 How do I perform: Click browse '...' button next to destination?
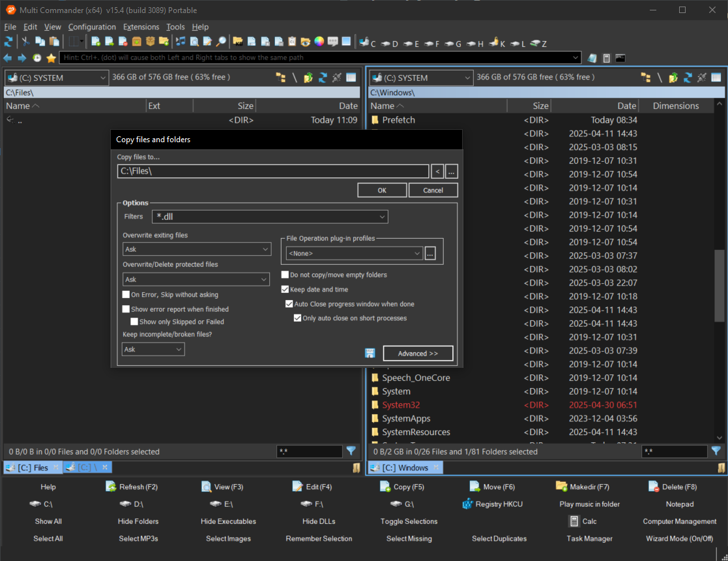point(451,172)
